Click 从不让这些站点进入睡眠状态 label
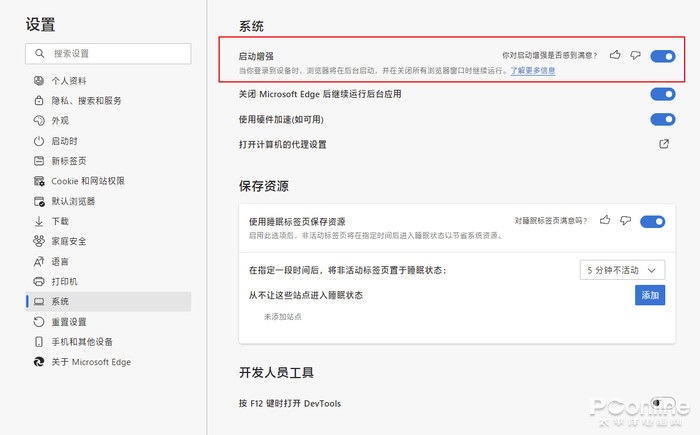Viewport: 700px width, 435px height. point(306,295)
